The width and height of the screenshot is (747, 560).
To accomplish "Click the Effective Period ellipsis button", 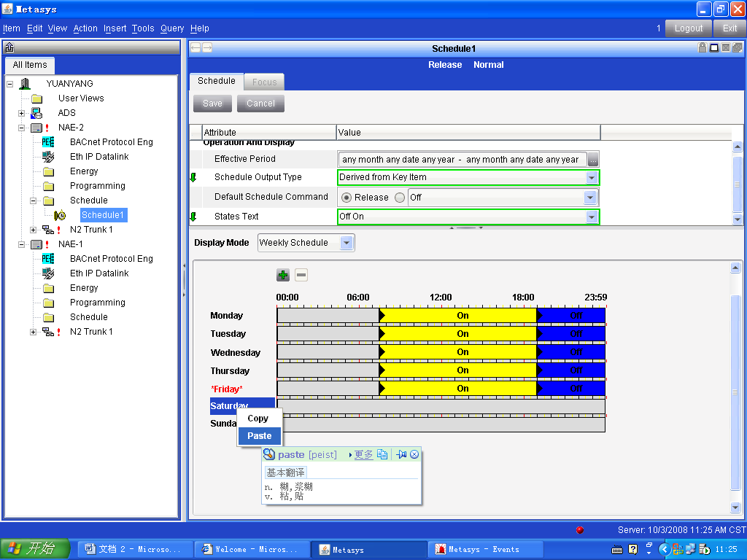I will pyautogui.click(x=593, y=160).
